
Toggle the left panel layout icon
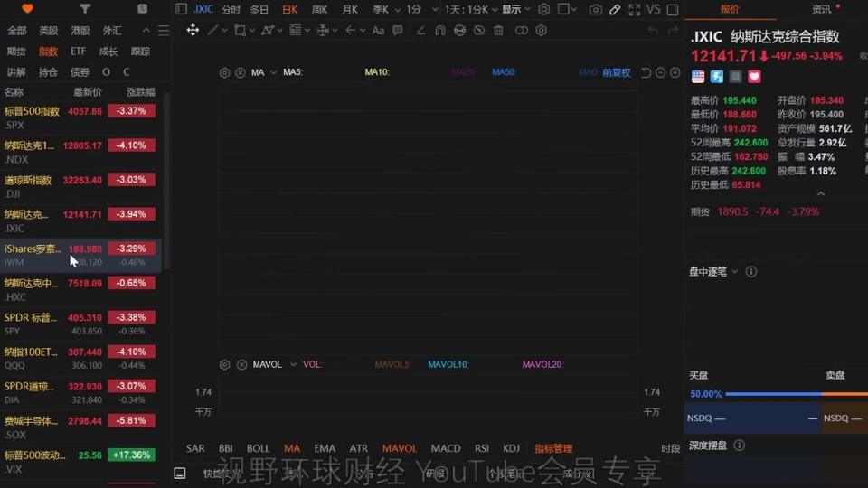[x=181, y=9]
